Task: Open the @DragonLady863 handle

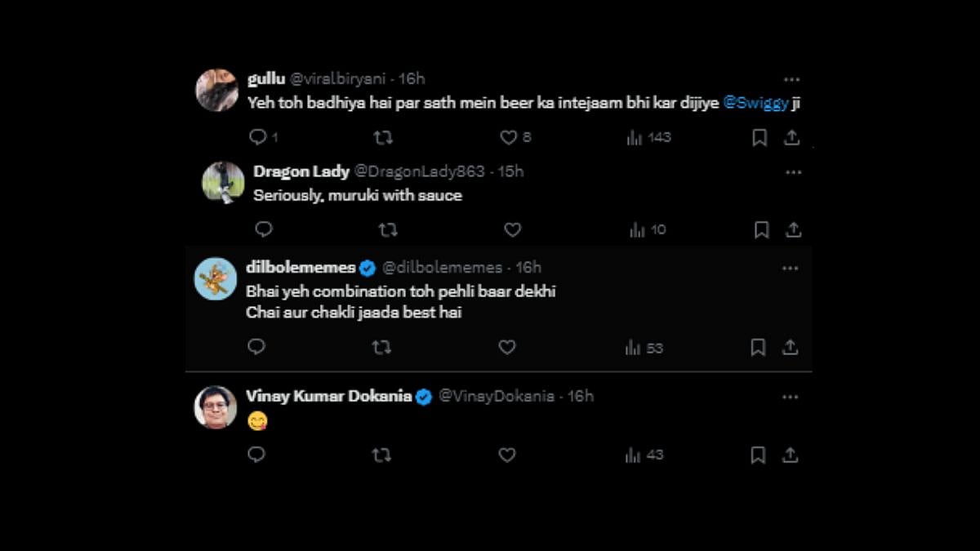Action: pos(418,172)
